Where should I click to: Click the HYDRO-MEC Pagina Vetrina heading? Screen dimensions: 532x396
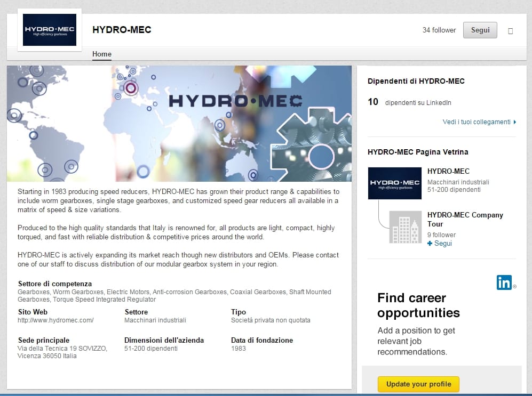coord(418,152)
